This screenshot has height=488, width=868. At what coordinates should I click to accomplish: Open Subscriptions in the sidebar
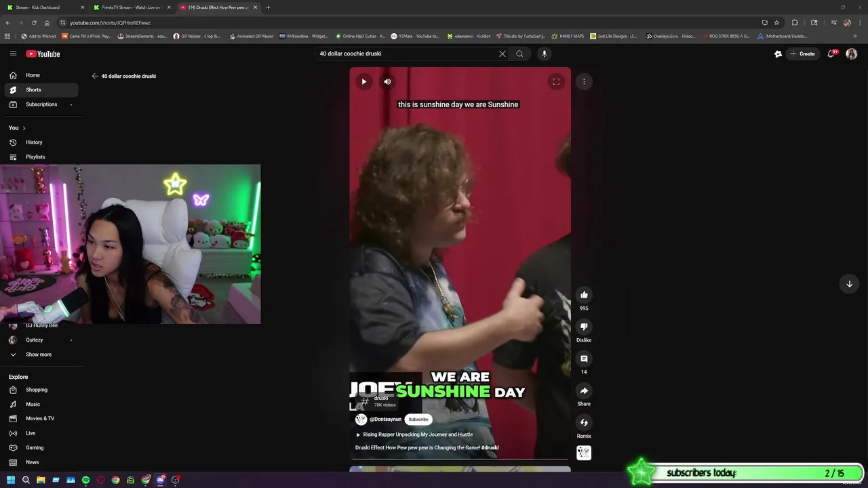coord(41,104)
